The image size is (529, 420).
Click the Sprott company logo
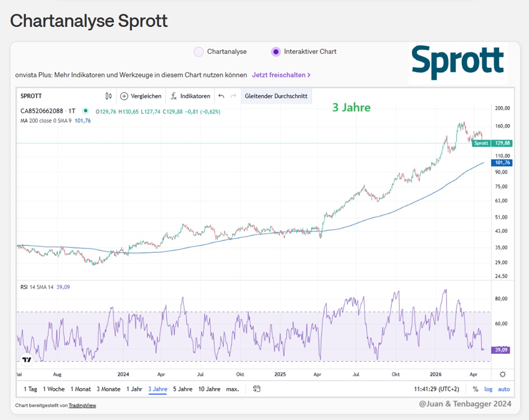(x=458, y=63)
